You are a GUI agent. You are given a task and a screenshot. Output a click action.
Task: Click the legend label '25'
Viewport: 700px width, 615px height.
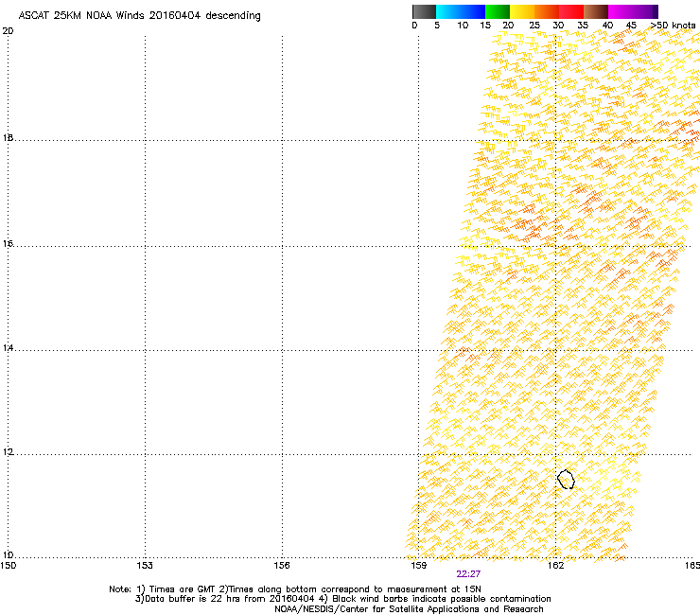[534, 26]
